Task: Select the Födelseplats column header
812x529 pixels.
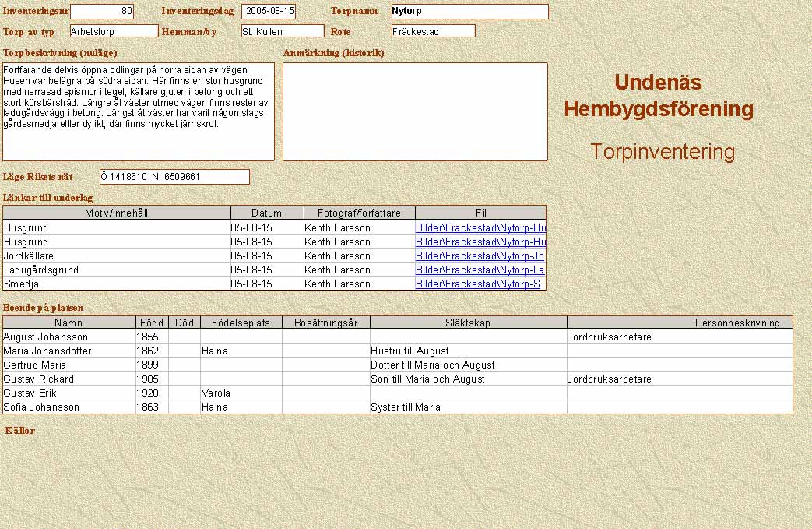Action: tap(241, 323)
